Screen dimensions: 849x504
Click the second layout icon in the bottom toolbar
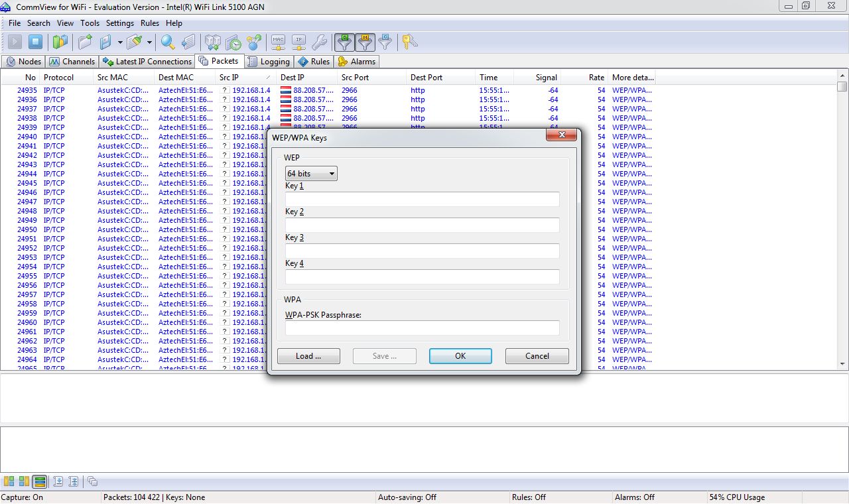(x=24, y=481)
